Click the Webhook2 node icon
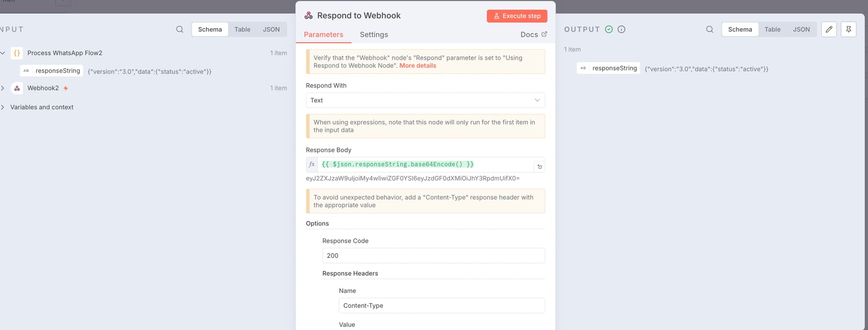The height and width of the screenshot is (330, 868). tap(17, 88)
